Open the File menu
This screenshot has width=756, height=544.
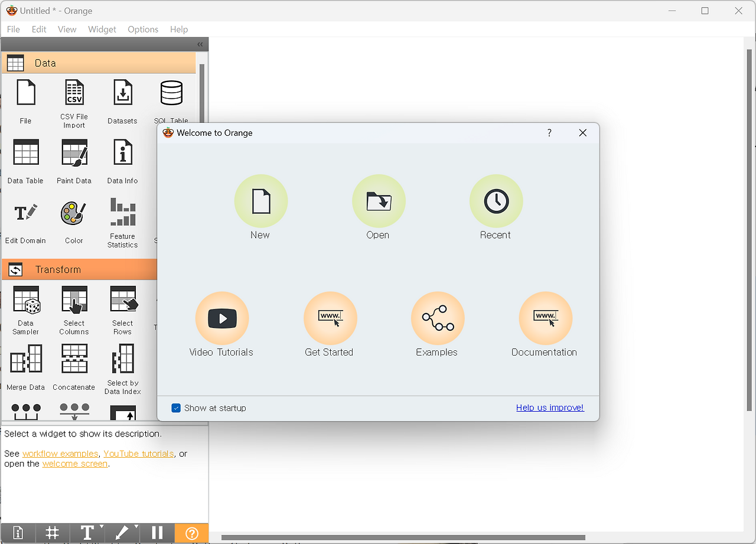(13, 29)
